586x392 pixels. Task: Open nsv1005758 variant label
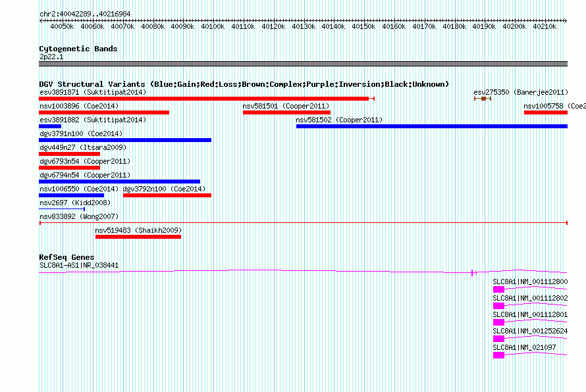pyautogui.click(x=554, y=106)
